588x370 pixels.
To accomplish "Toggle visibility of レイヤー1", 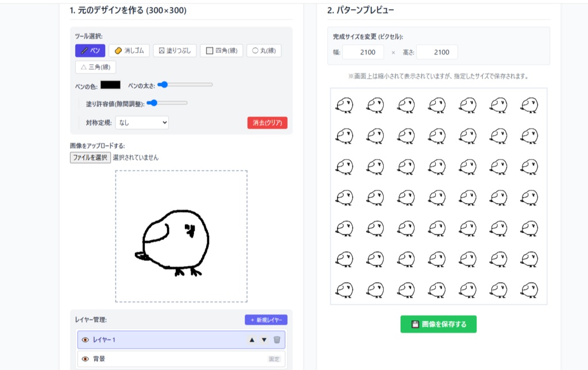I will pyautogui.click(x=85, y=340).
